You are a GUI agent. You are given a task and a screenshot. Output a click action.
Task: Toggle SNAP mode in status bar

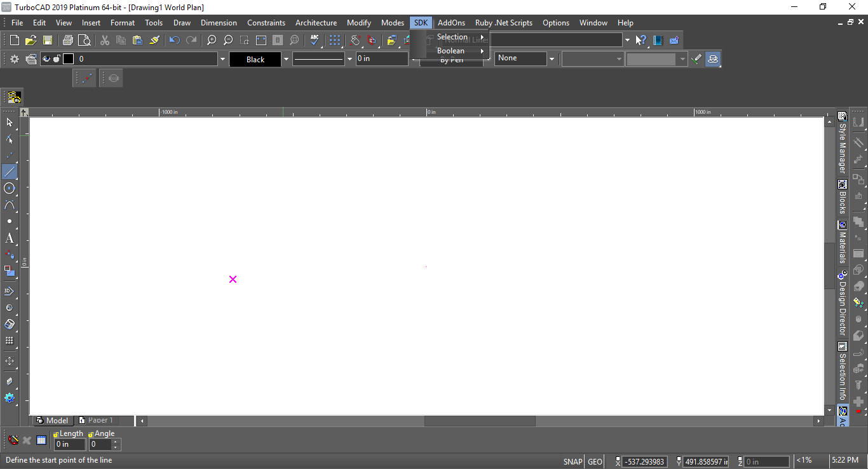[x=573, y=462]
